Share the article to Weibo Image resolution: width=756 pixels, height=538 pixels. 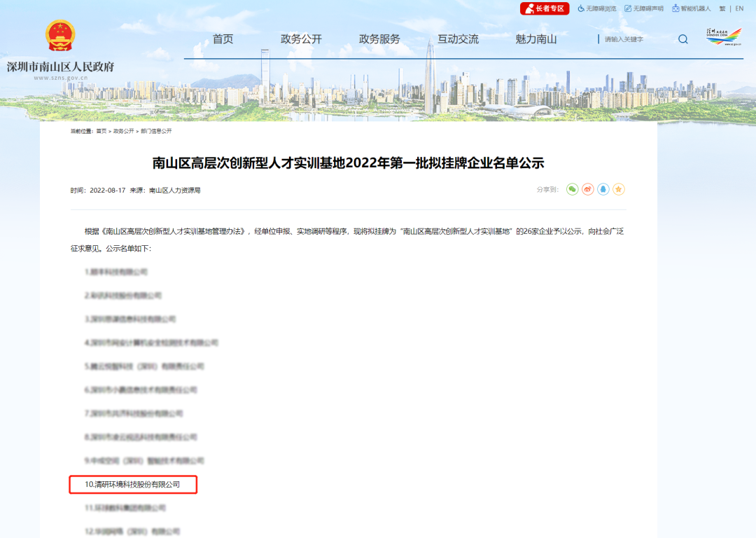[588, 189]
